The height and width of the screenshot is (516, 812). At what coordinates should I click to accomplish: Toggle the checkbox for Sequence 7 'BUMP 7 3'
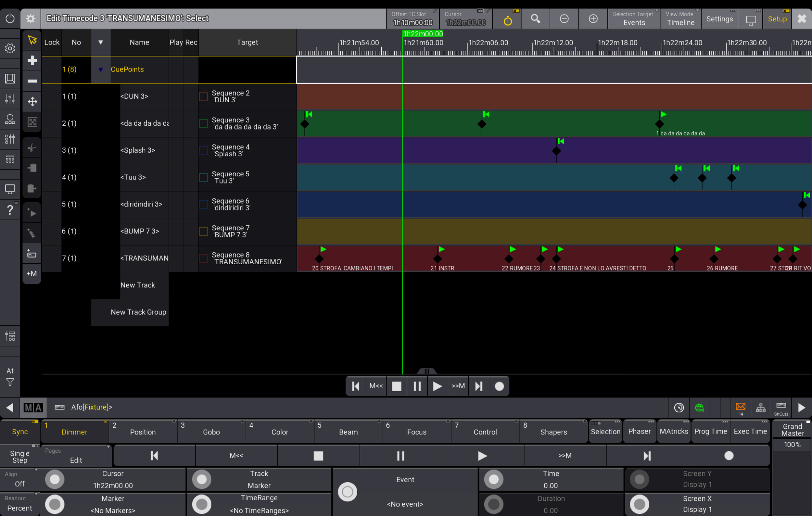pos(203,232)
